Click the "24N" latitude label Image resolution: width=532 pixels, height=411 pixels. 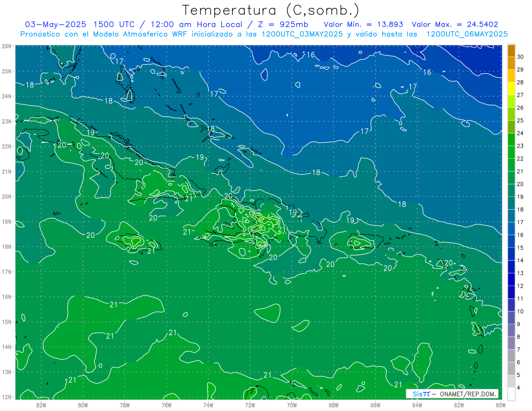[6, 96]
